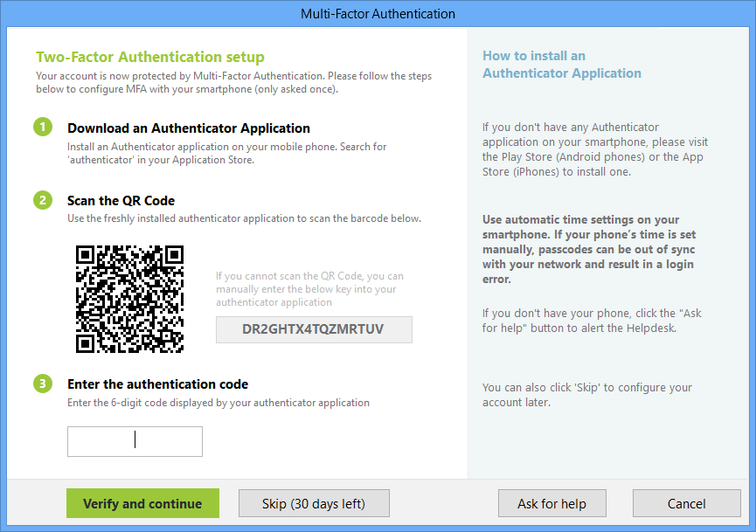Click the step 3 green circle icon
The height and width of the screenshot is (532, 756).
pos(43,383)
